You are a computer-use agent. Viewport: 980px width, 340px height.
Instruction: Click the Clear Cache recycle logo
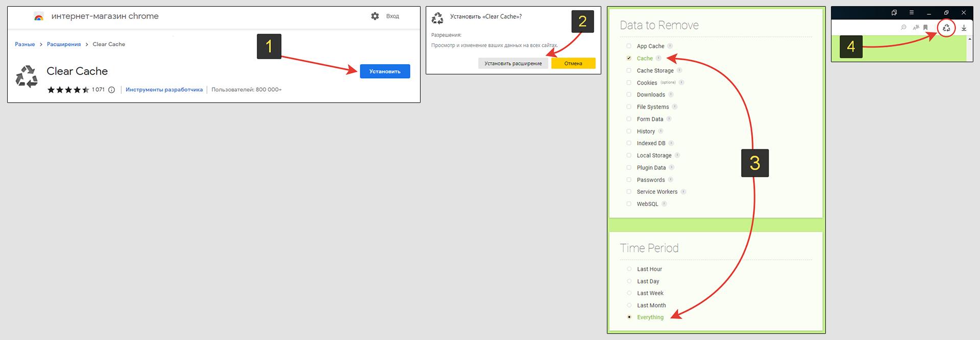[x=27, y=76]
